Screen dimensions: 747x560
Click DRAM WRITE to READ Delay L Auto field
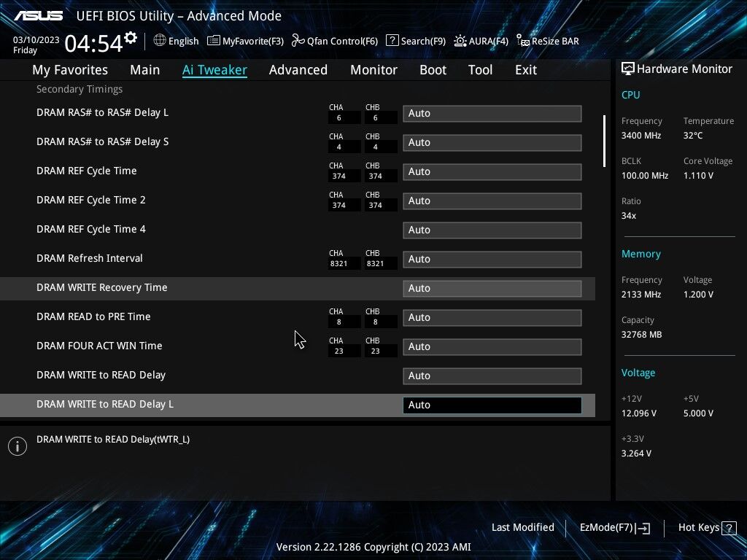click(x=492, y=405)
